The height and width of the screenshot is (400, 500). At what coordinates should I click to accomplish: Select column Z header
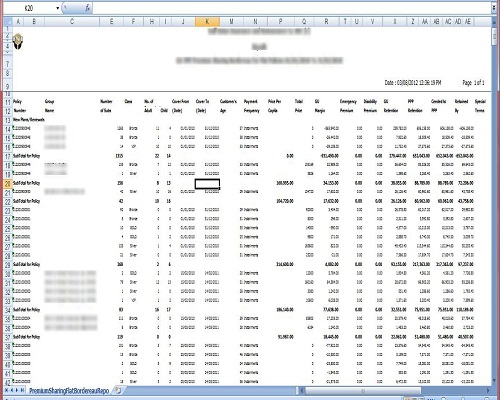413,22
